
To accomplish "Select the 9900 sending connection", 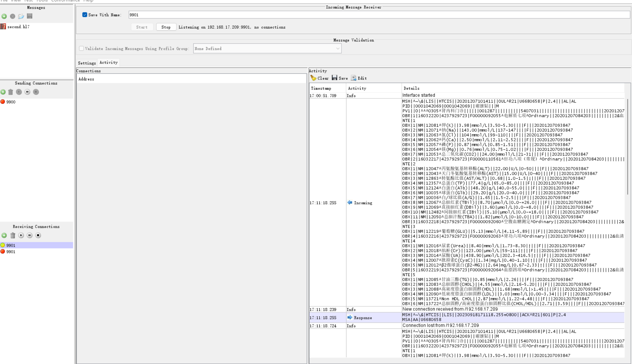I will tap(10, 102).
